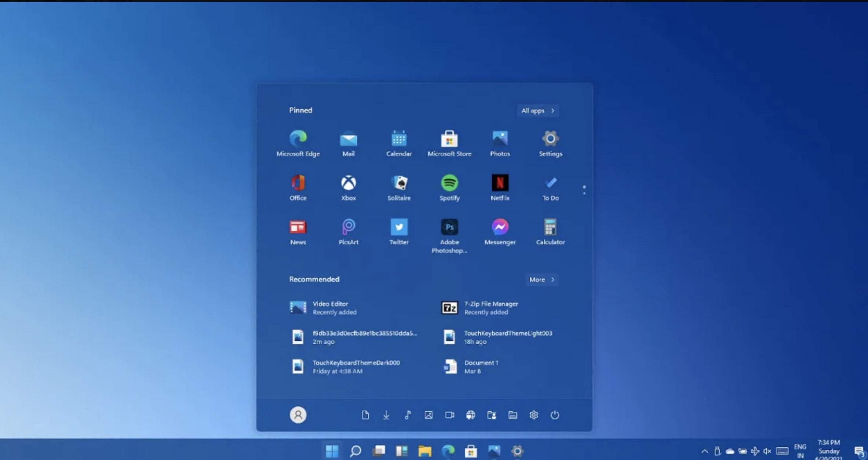Viewport: 868px width, 460px height.
Task: Expand All apps list
Action: 537,110
